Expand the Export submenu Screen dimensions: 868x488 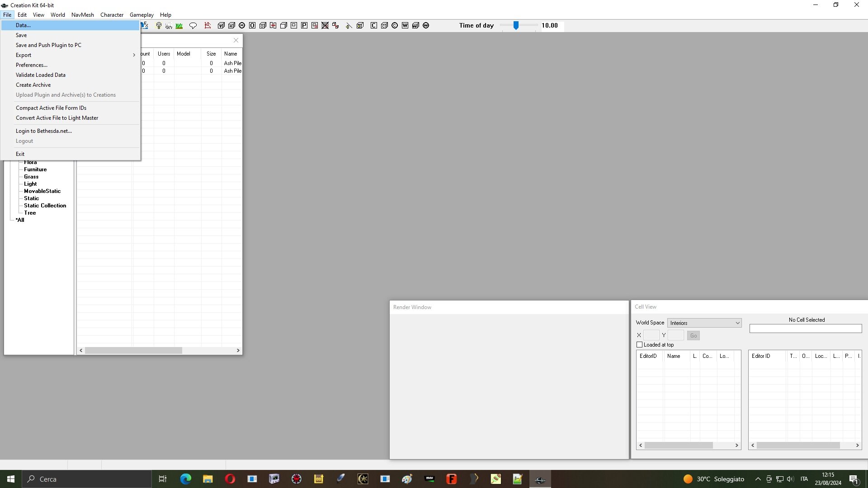point(71,55)
